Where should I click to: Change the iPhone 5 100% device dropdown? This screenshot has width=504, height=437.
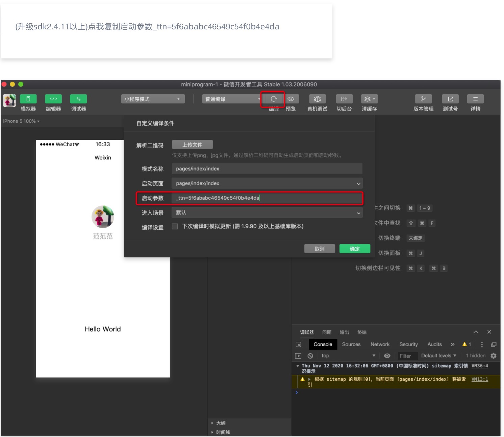pyautogui.click(x=21, y=121)
